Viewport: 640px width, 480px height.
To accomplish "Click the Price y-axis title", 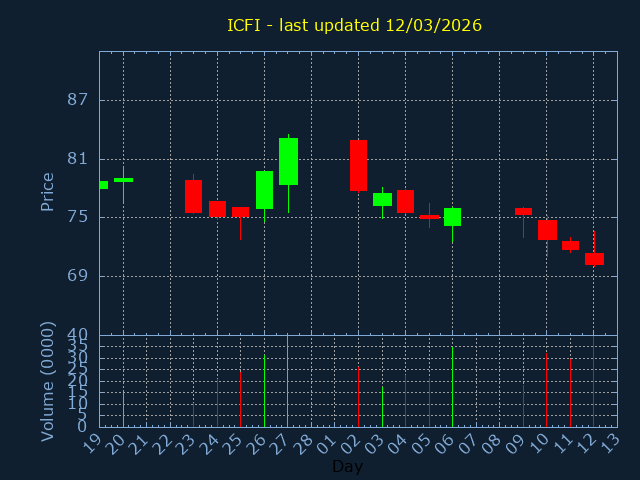I will tap(47, 191).
